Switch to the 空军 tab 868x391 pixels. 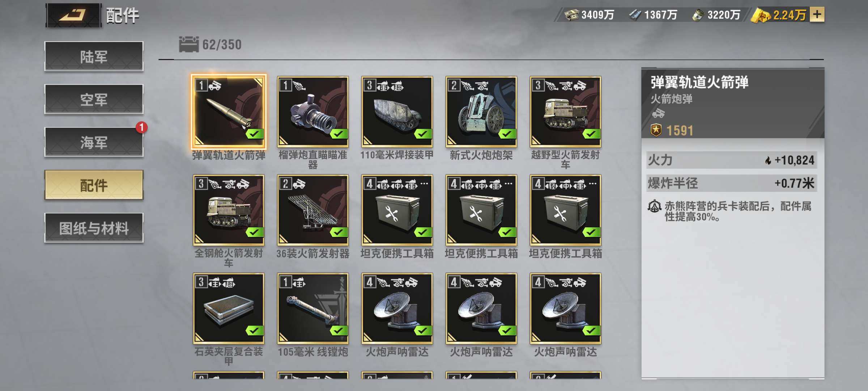[94, 99]
